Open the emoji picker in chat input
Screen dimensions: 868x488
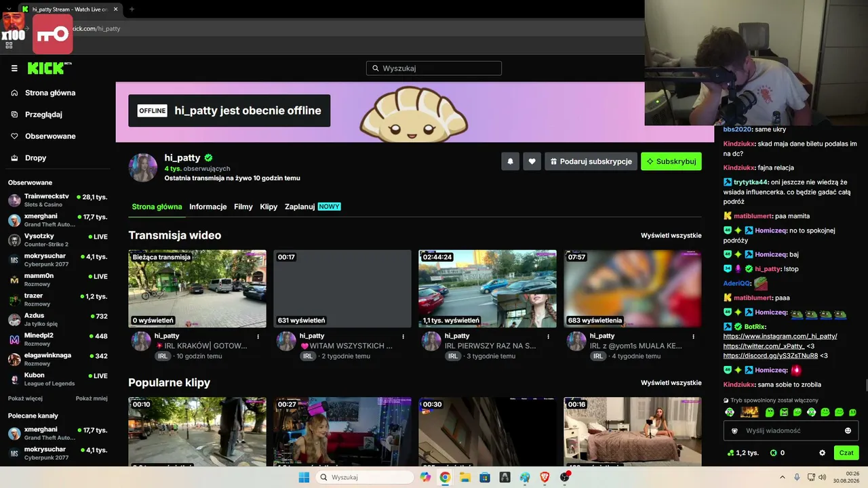848,430
